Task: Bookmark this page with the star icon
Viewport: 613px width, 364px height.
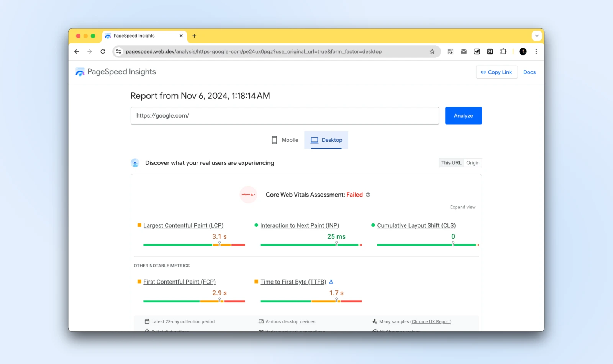Action: 432,51
